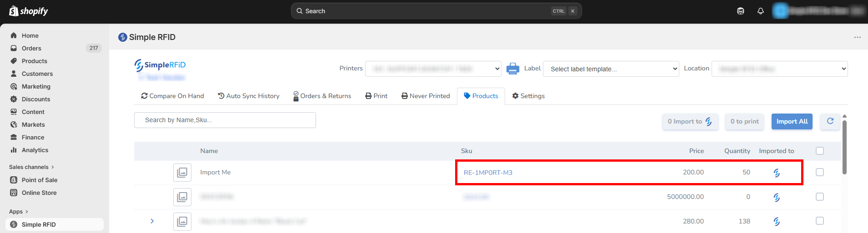Click the Imported to icon in 5000000.00 row
The height and width of the screenshot is (233, 868).
coord(777,197)
